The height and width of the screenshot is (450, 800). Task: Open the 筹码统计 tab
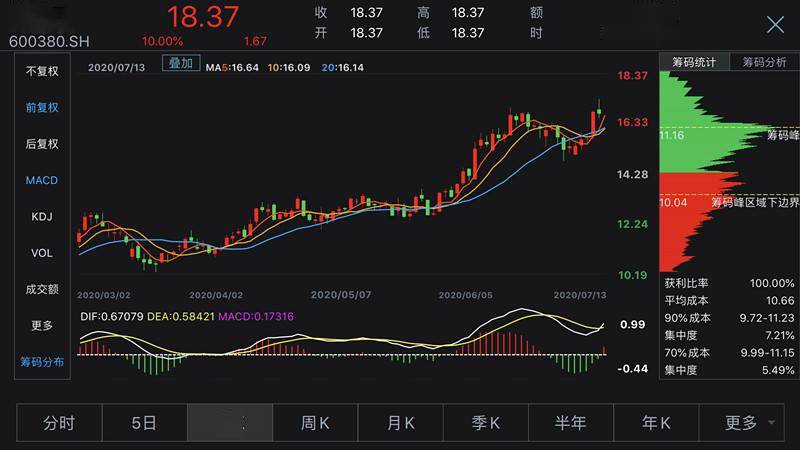tap(693, 62)
